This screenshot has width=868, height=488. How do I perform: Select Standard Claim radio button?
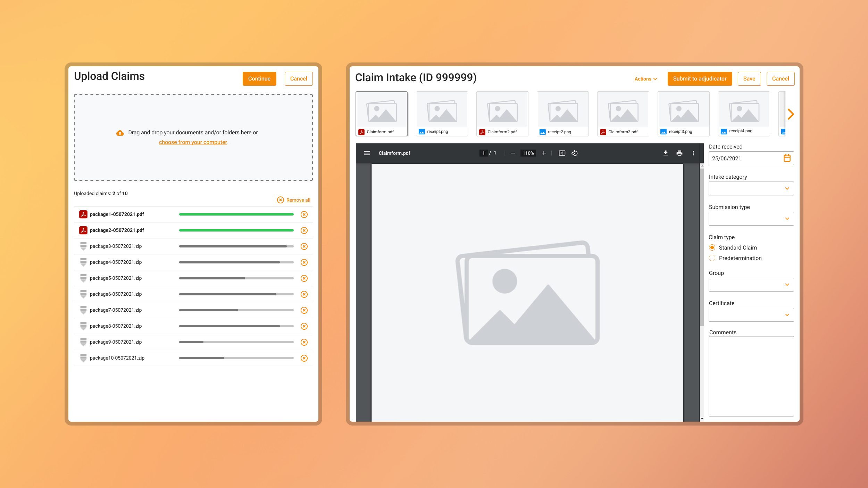tap(712, 247)
